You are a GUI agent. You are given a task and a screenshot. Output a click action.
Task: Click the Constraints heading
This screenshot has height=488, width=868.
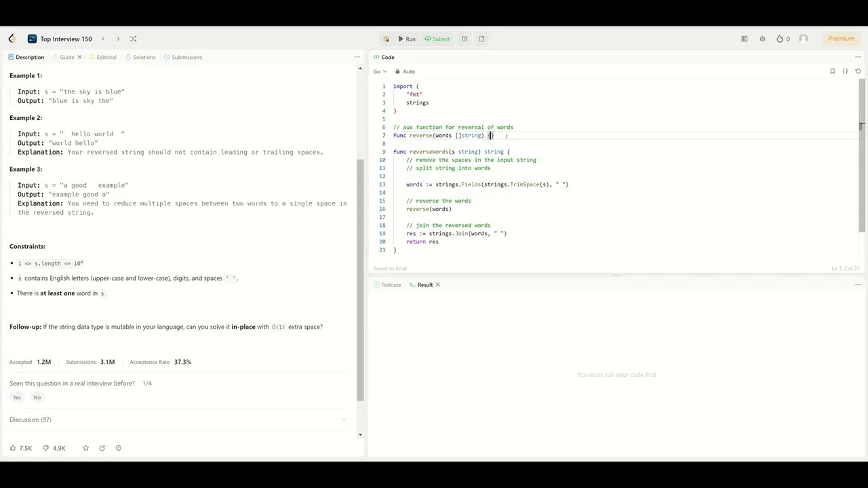click(27, 246)
